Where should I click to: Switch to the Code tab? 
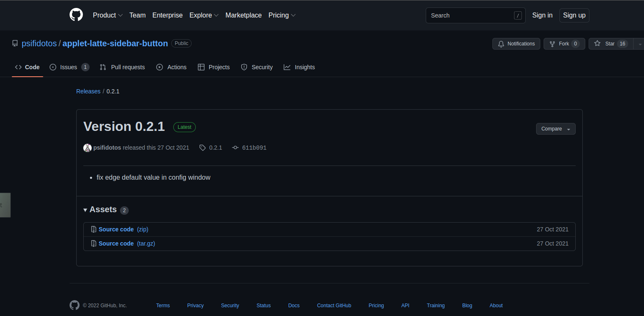(x=27, y=67)
